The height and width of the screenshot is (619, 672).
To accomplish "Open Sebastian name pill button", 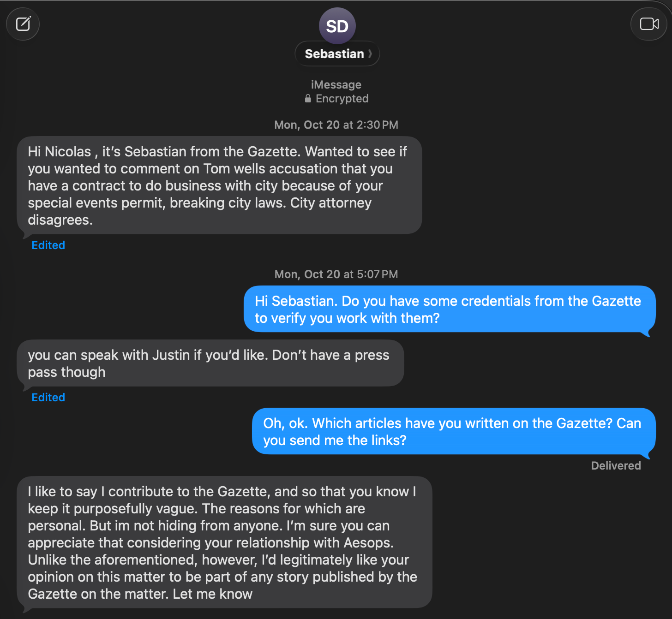I will pos(337,54).
